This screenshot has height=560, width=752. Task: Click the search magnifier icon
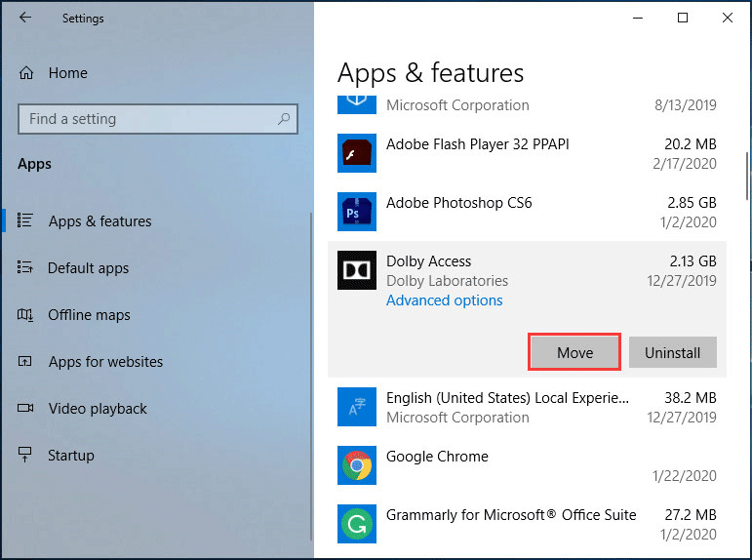(x=284, y=118)
